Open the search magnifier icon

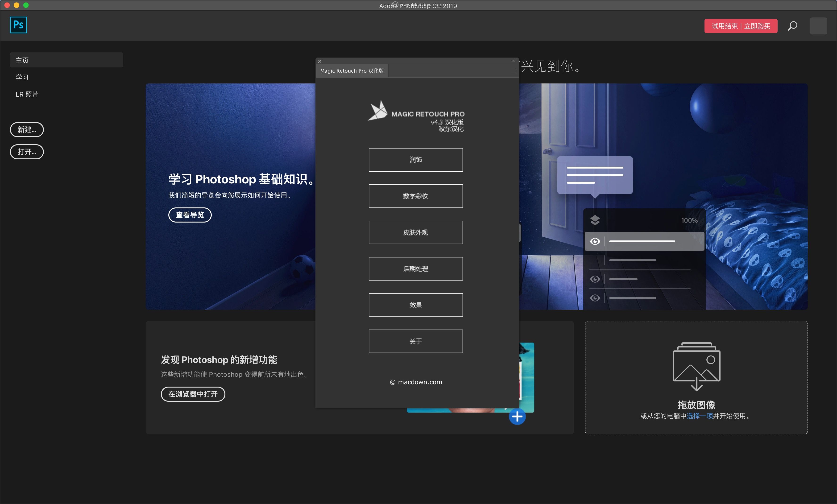pyautogui.click(x=792, y=26)
